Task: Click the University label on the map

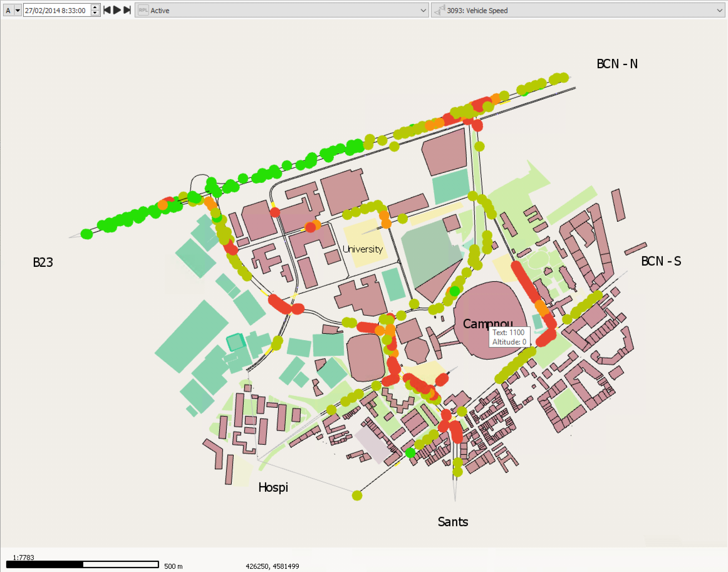Action: click(362, 249)
